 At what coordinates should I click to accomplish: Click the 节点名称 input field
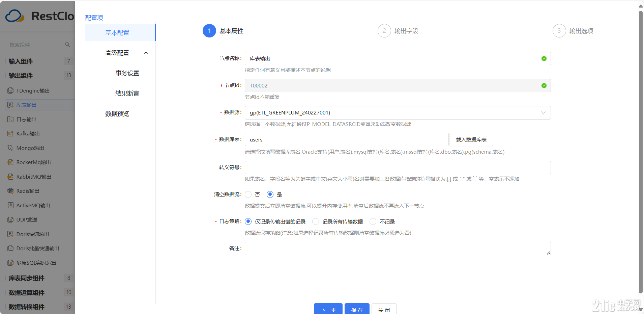[x=398, y=58]
